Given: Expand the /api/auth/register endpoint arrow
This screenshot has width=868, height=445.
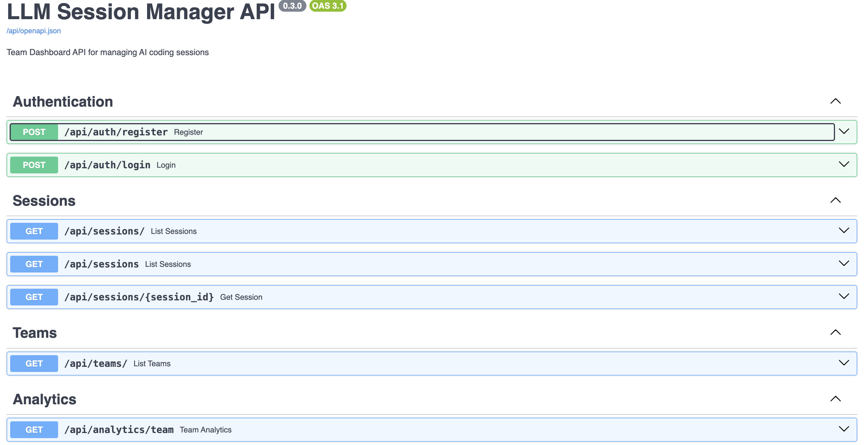Looking at the screenshot, I should pyautogui.click(x=844, y=131).
